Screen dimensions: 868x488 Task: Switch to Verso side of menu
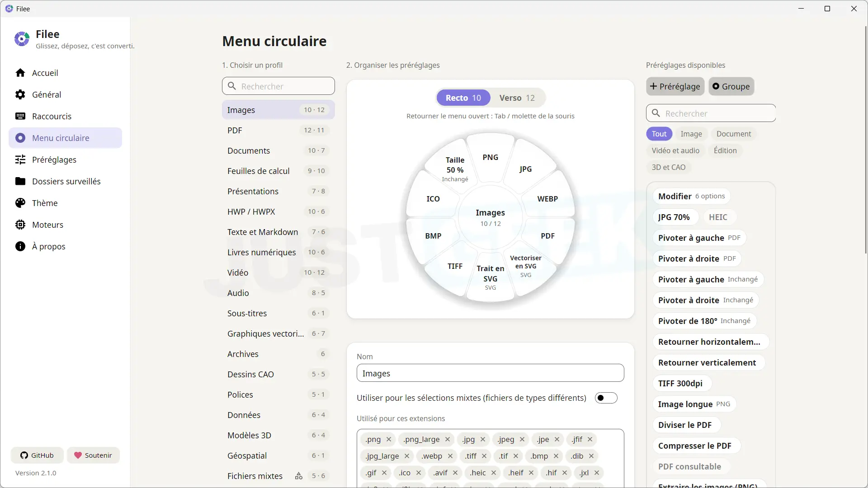[517, 98]
